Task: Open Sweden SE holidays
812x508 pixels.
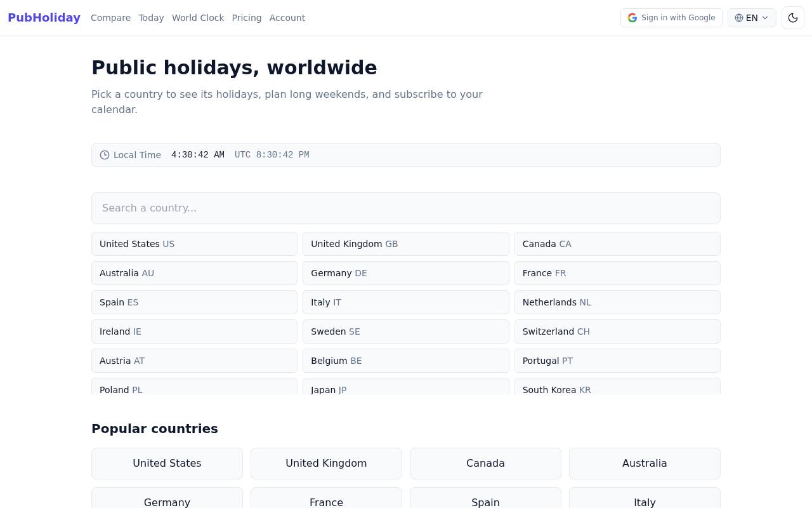Action: [406, 331]
